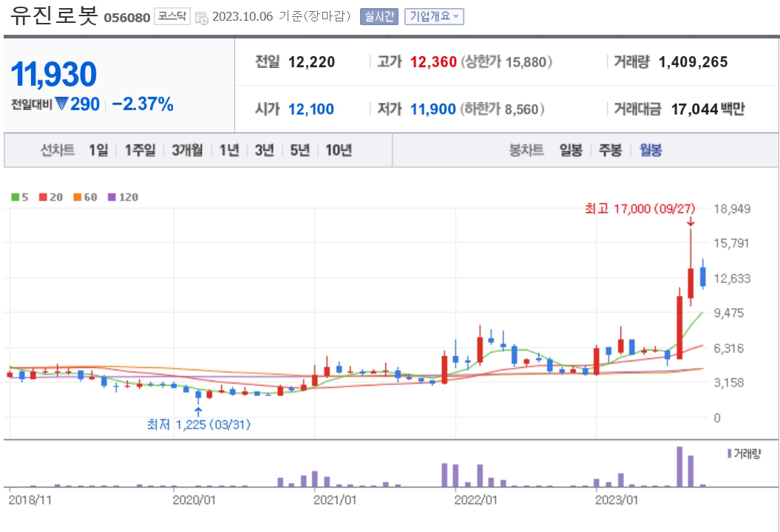Click the 최고 17,000 (09/27) chart label
780x532 pixels.
(x=640, y=209)
